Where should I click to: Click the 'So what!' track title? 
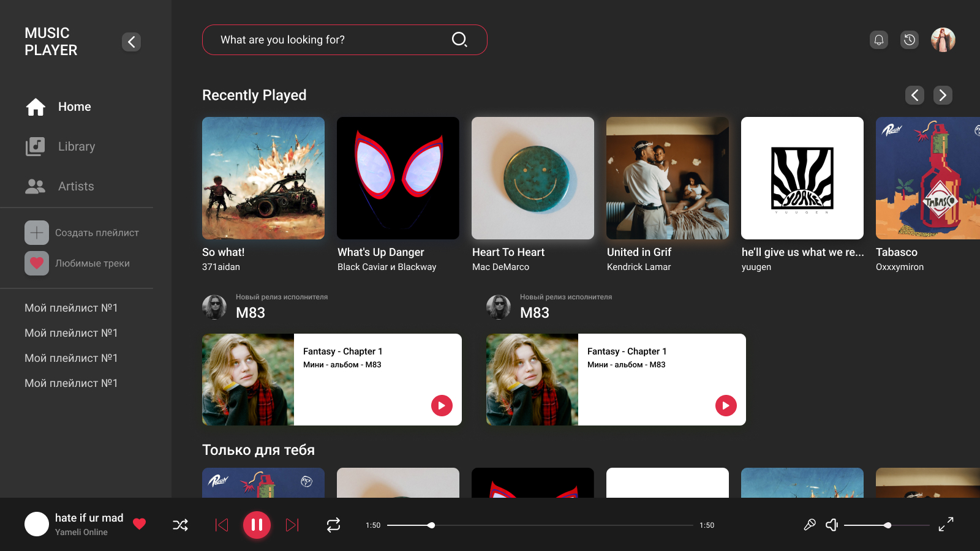click(224, 252)
